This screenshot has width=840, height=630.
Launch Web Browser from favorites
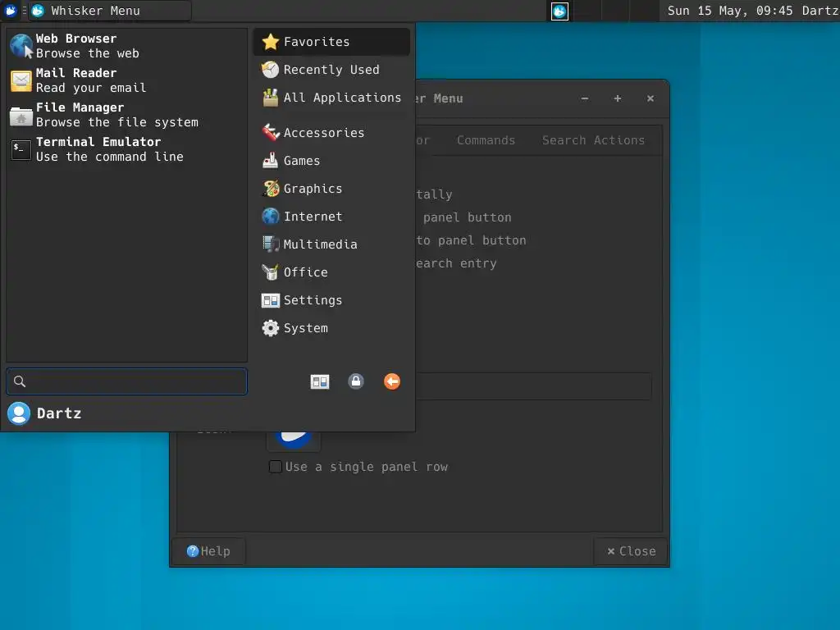(x=127, y=46)
